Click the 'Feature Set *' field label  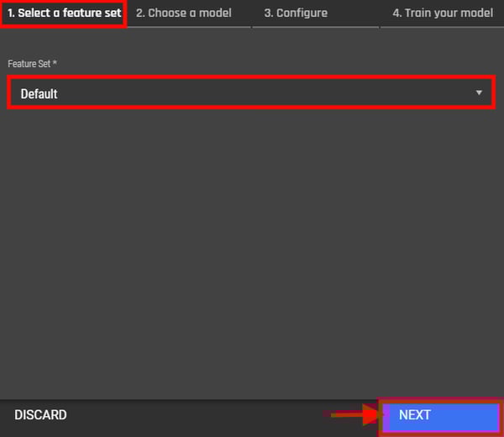(x=32, y=64)
